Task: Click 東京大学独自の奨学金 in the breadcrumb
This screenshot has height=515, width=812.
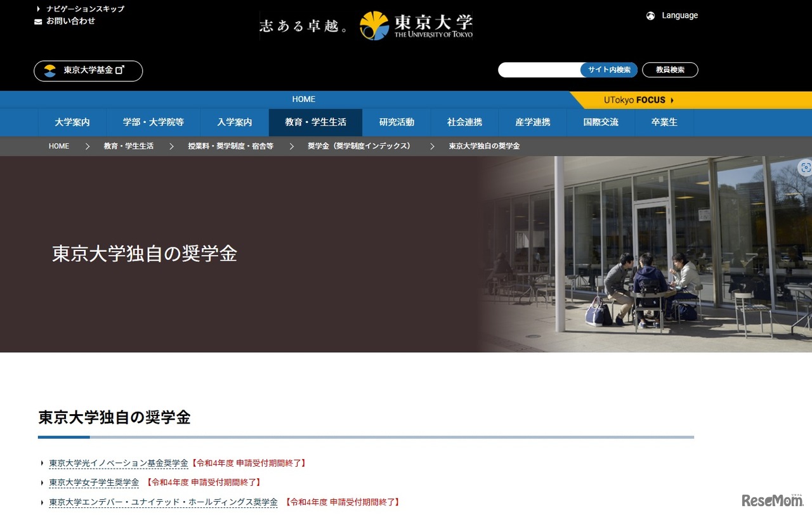Action: (x=484, y=147)
